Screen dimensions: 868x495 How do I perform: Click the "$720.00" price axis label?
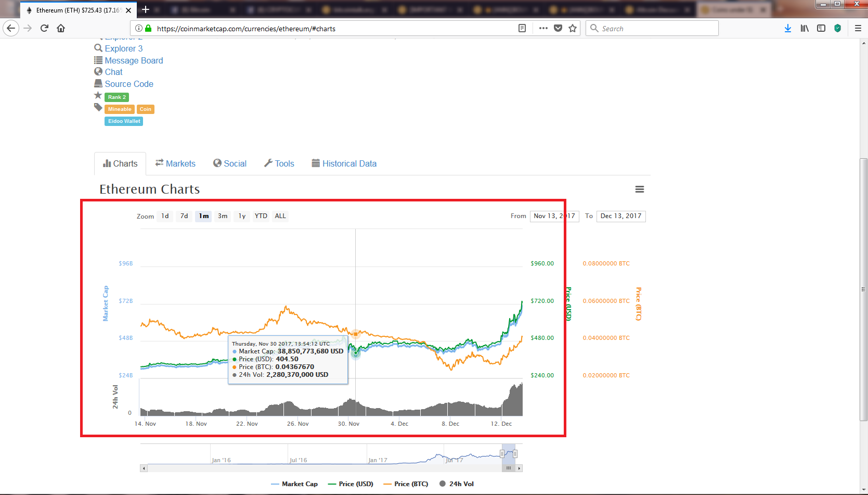542,301
